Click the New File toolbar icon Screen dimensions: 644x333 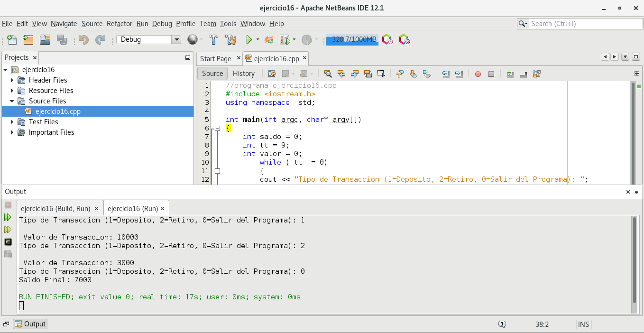[x=12, y=40]
